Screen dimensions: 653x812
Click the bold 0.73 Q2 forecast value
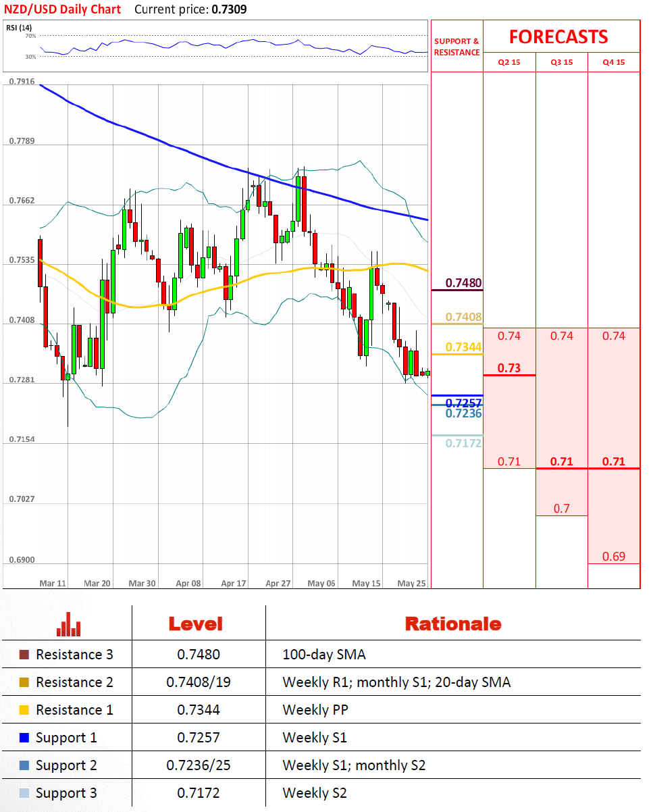tap(509, 368)
